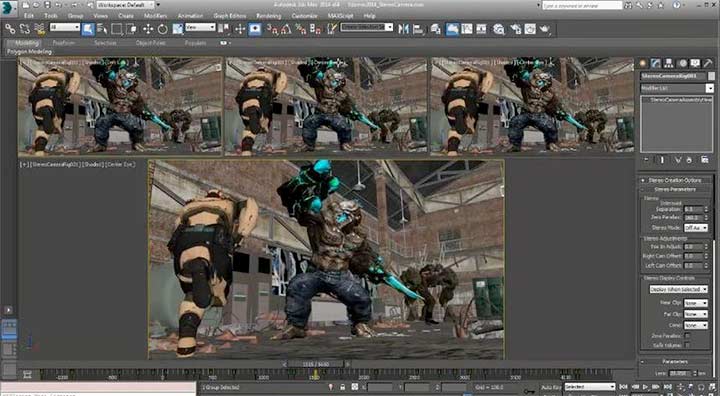Click the Mirror tool icon
This screenshot has width=720, height=396.
[403, 29]
